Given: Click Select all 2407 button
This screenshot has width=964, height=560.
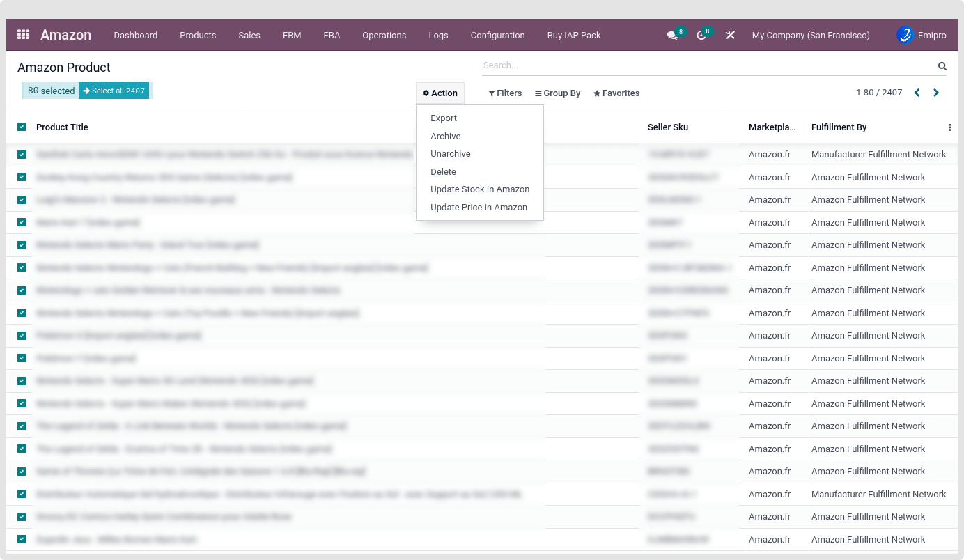Looking at the screenshot, I should coord(114,91).
